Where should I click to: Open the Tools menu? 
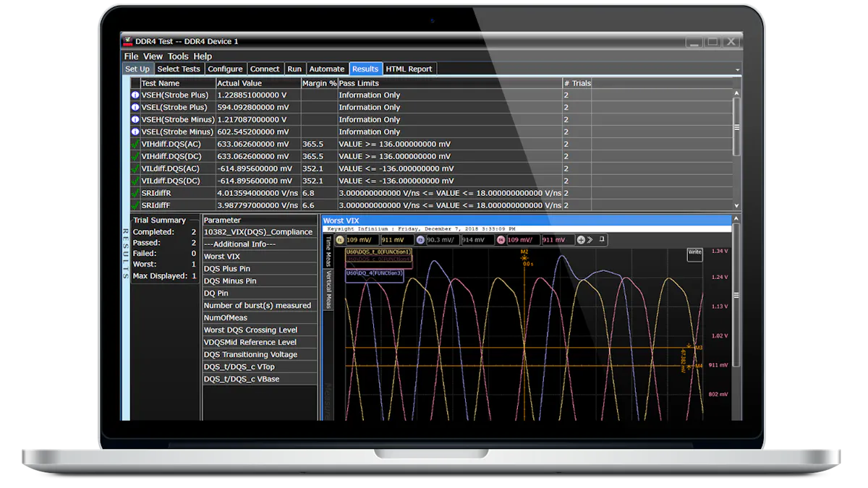[177, 56]
